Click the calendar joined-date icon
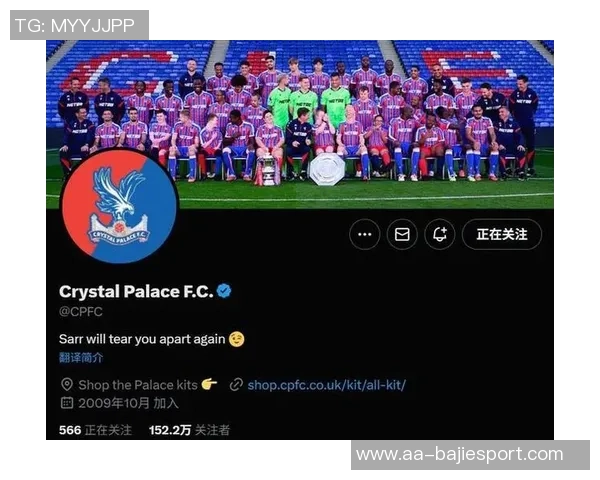The width and height of the screenshot is (600, 480). point(67,403)
